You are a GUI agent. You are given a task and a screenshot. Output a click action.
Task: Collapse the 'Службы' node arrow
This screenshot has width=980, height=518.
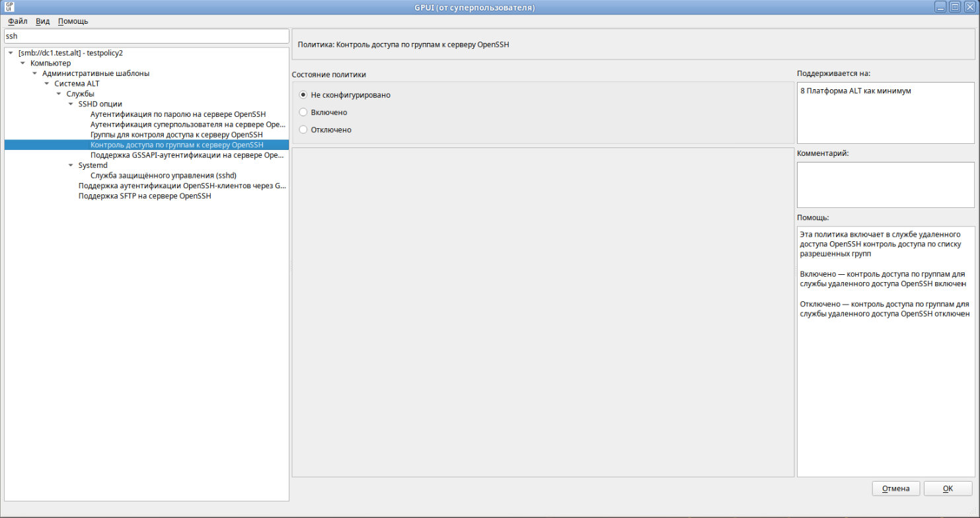point(59,94)
